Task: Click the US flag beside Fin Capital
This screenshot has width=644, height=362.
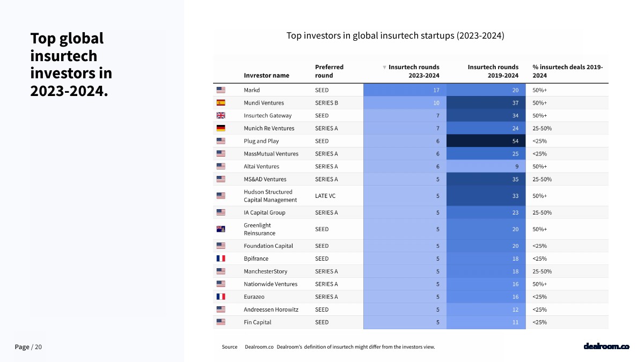Action: pos(221,322)
